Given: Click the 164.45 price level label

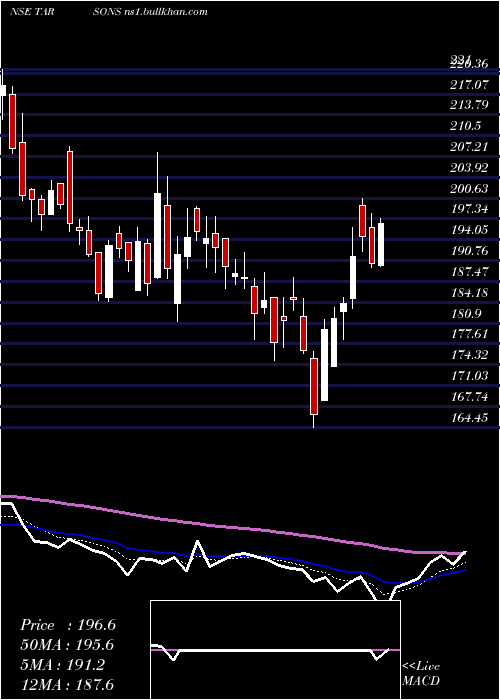Looking at the screenshot, I should point(469,418).
